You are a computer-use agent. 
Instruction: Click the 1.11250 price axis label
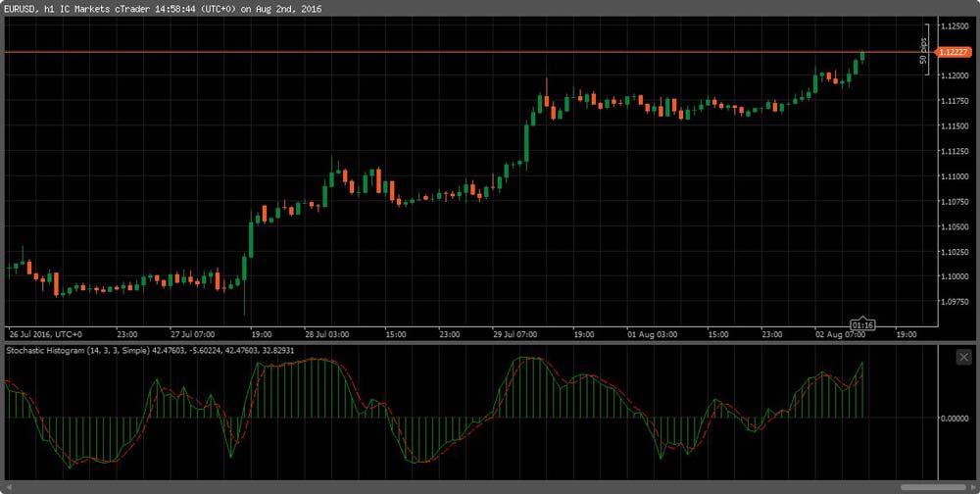pyautogui.click(x=954, y=151)
